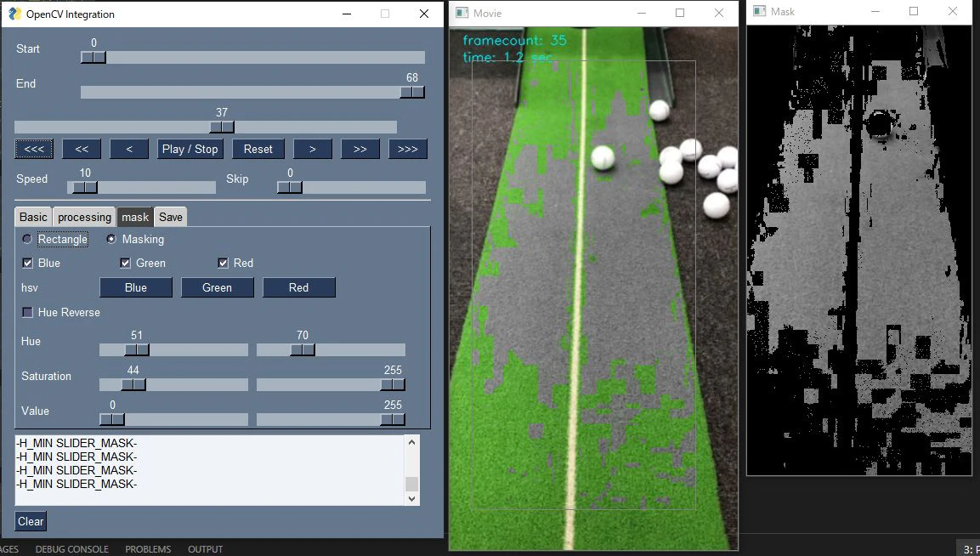Click the Start slider handle
980x556 pixels.
tap(93, 58)
